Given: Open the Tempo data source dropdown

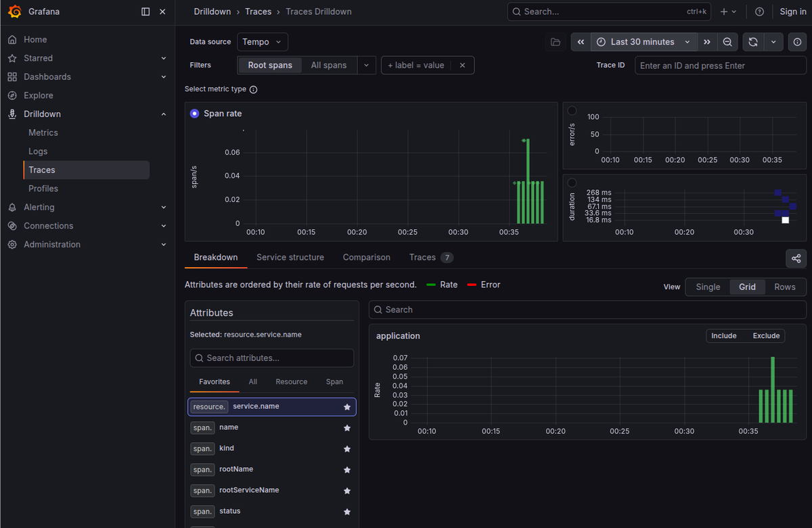Looking at the screenshot, I should [263, 42].
